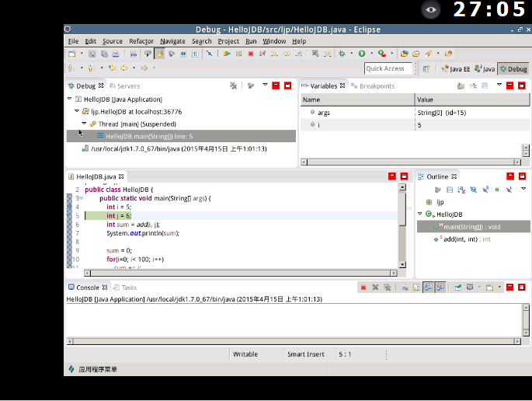Image resolution: width=532 pixels, height=401 pixels.
Task: Open Debug view menu arrow
Action: click(266, 85)
